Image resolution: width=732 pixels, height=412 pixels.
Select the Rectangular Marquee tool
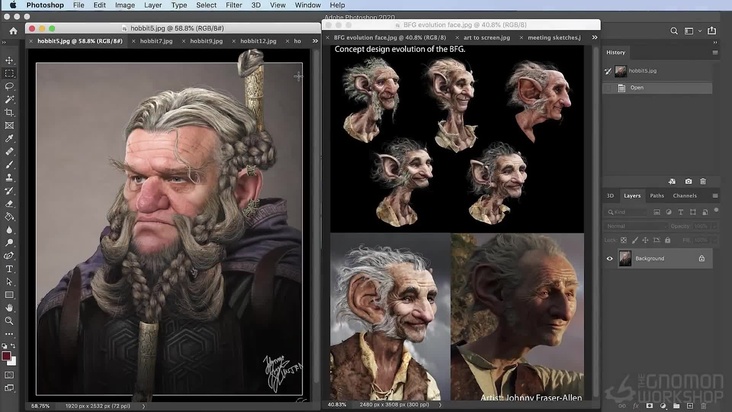(x=9, y=74)
